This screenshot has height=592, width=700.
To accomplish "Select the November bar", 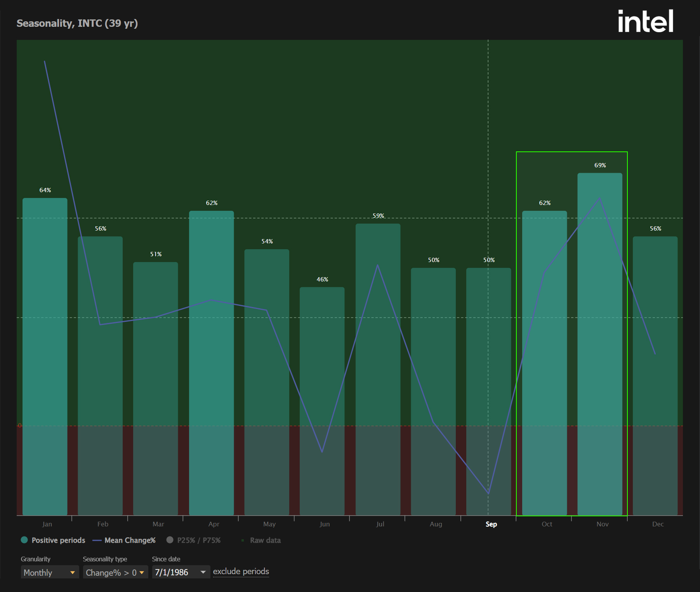I will tap(600, 344).
